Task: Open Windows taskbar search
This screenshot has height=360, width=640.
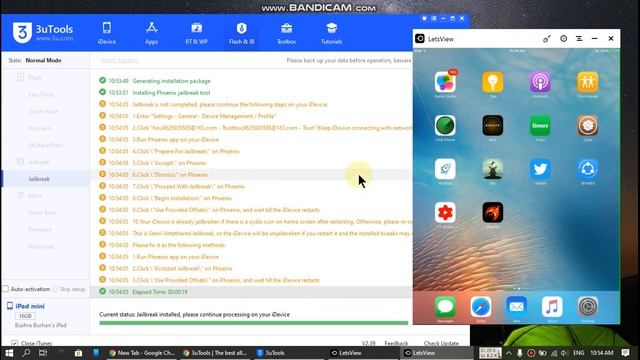Action: 27,353
